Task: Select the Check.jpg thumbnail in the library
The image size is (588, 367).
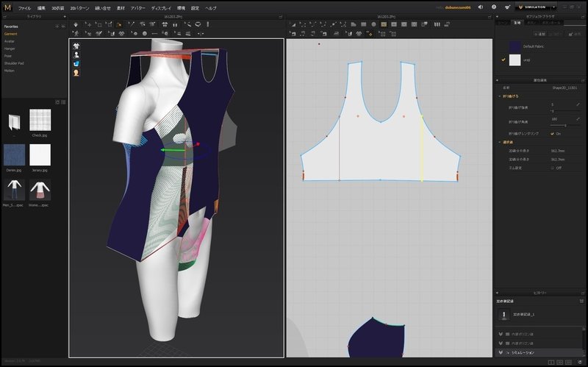Action: click(40, 120)
